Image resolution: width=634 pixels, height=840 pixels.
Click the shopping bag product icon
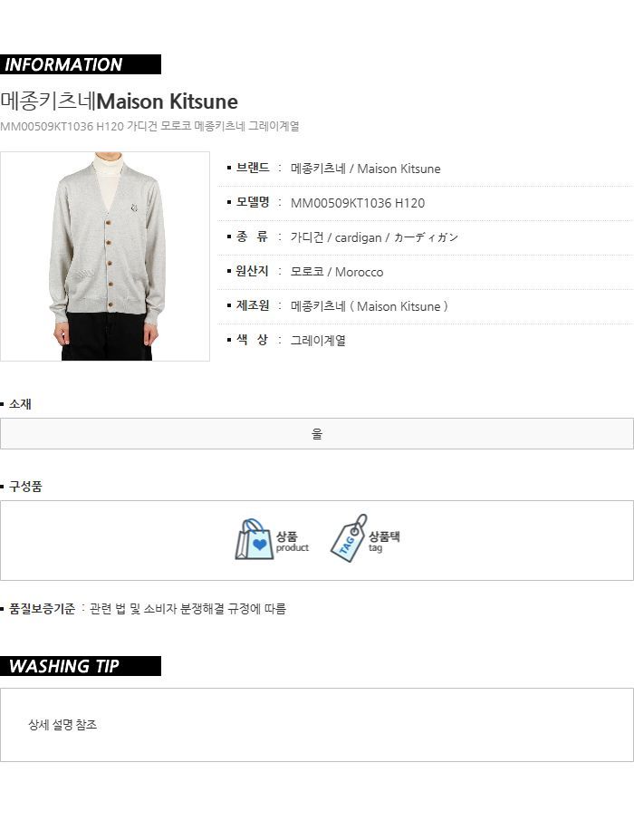[252, 539]
